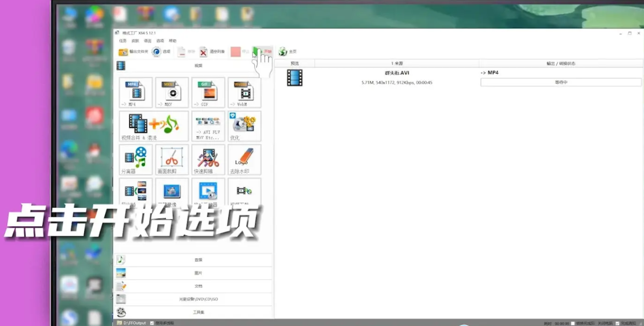Image resolution: width=644 pixels, height=326 pixels.
Task: Toggle the 完成通知 notification checkbox
Action: click(618, 323)
